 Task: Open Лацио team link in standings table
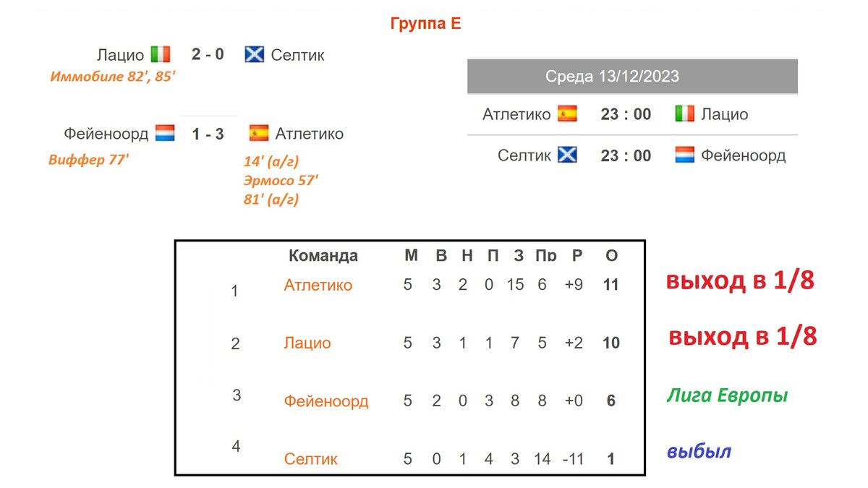307,343
